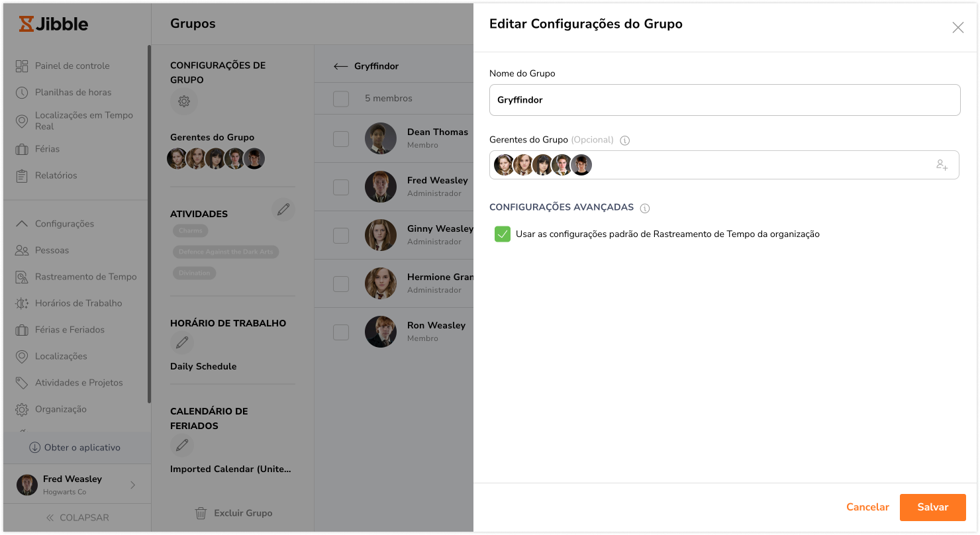Screen dimensions: 980x535
Task: Open group settings gear icon
Action: (184, 101)
